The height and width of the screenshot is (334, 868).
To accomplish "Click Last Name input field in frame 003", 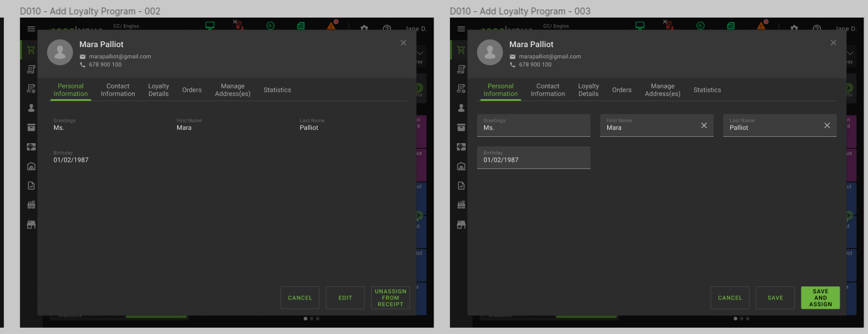I will tap(780, 125).
